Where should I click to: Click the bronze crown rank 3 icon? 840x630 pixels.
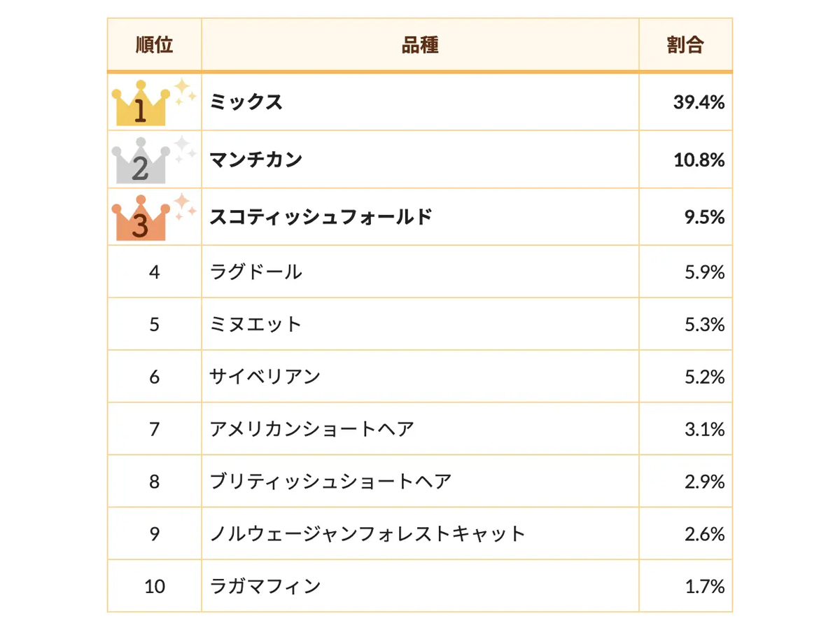tap(154, 217)
